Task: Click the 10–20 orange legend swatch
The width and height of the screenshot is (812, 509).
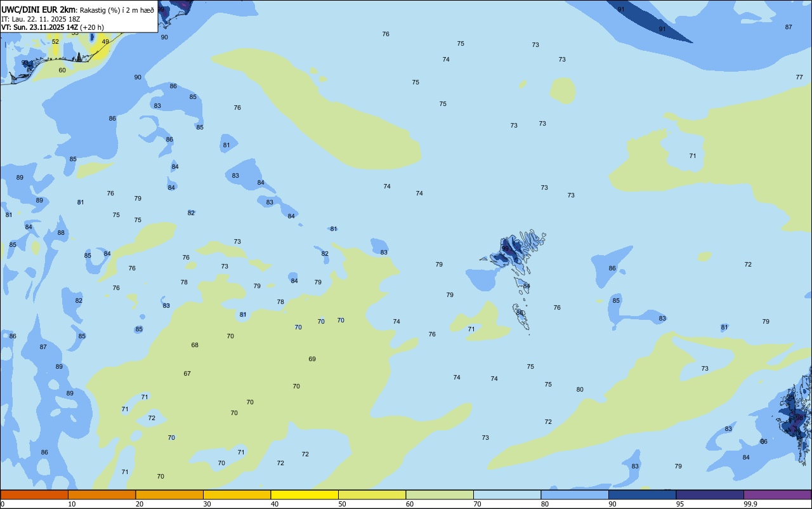Action: (x=101, y=494)
